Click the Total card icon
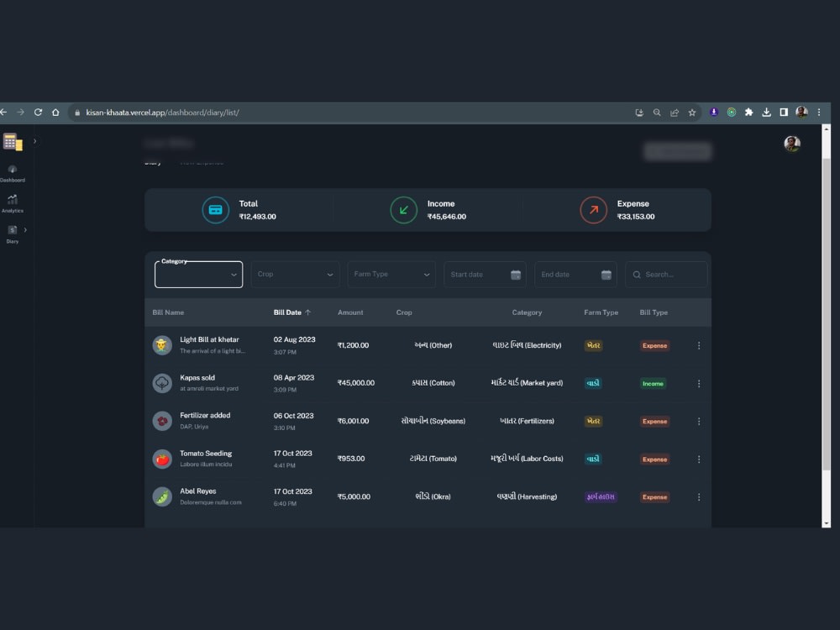This screenshot has width=840, height=630. tap(215, 210)
